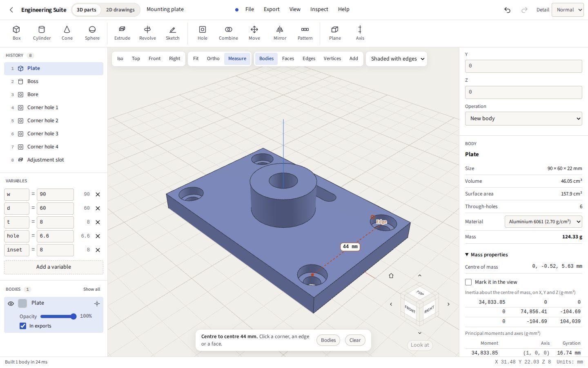Select the Cylinder primitive tool
588x368 pixels.
42,33
